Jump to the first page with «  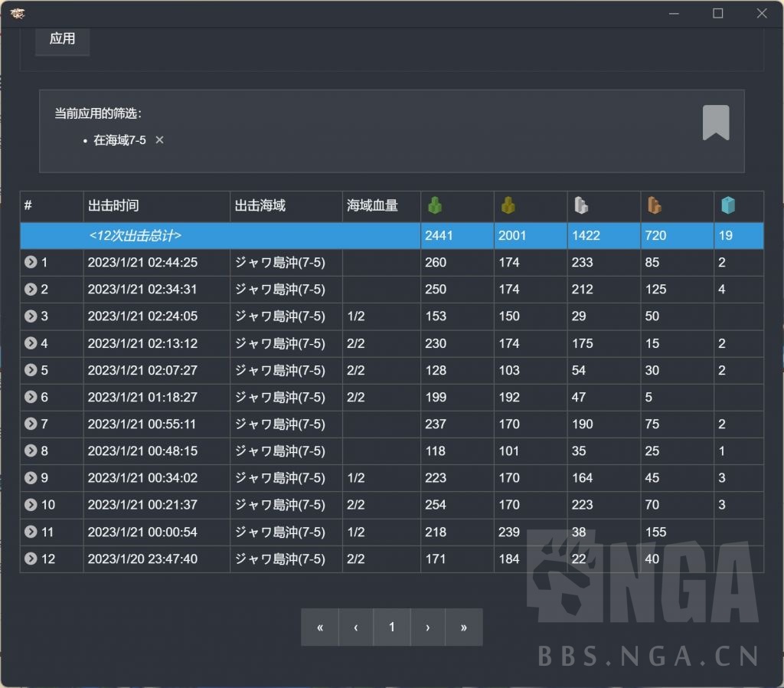[319, 627]
